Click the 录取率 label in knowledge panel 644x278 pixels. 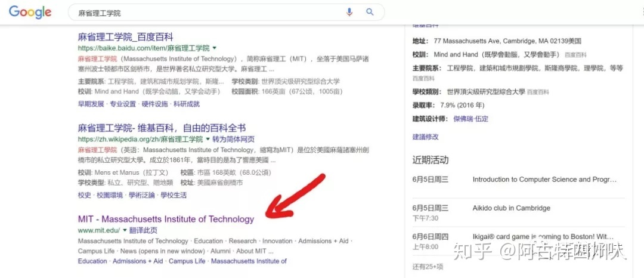pos(424,105)
